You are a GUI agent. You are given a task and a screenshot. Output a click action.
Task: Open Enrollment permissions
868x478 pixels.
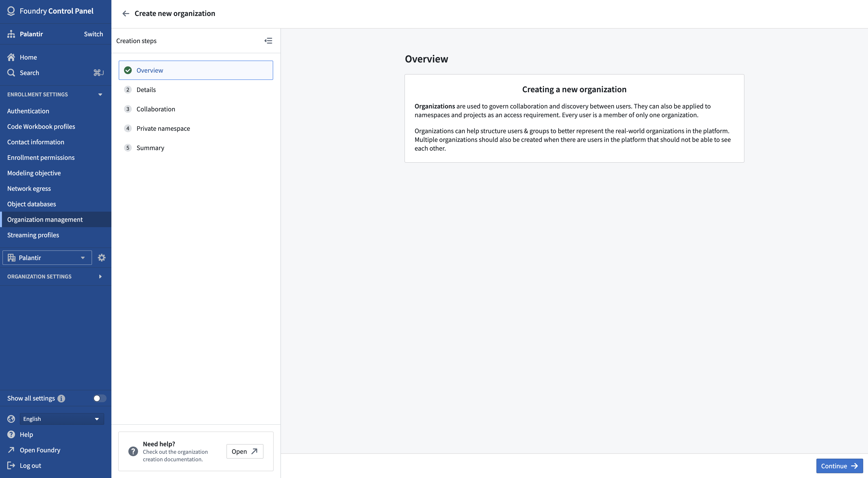pos(56,158)
